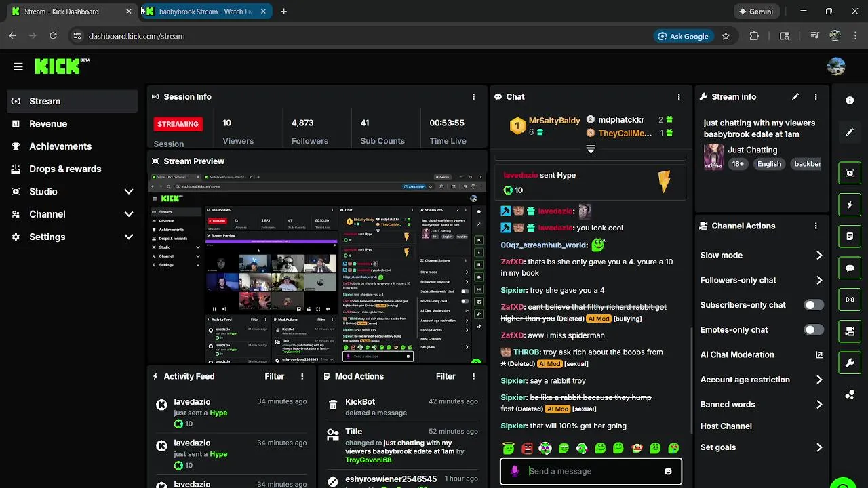Open the emoji picker in the chat box
The image size is (868, 488).
(668, 471)
